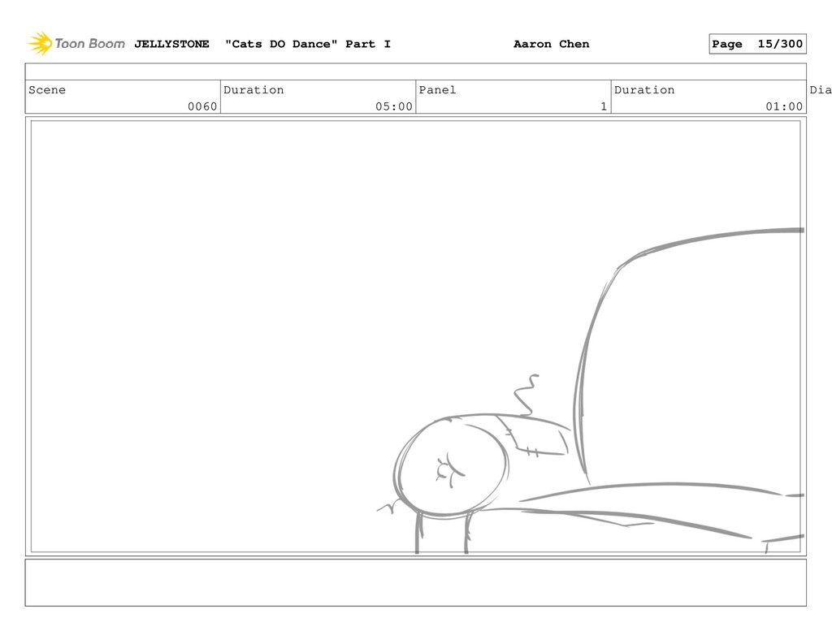Click the empty notes box below the panel
The height and width of the screenshot is (644, 832).
[415, 582]
